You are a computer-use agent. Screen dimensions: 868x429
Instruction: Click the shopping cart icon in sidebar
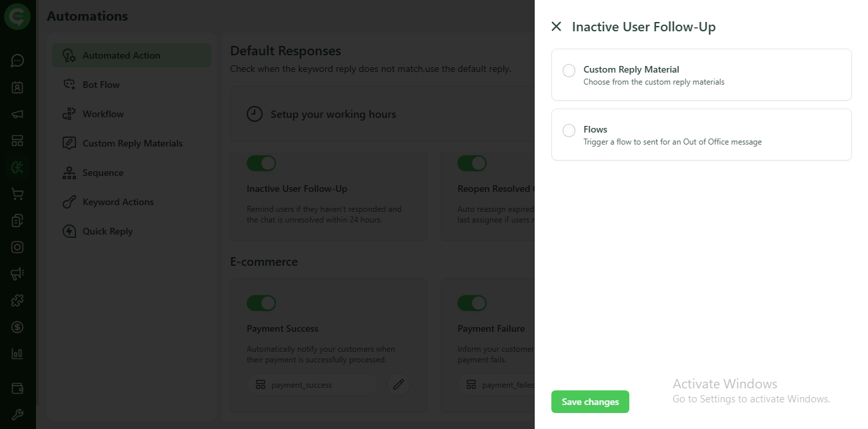click(x=17, y=194)
